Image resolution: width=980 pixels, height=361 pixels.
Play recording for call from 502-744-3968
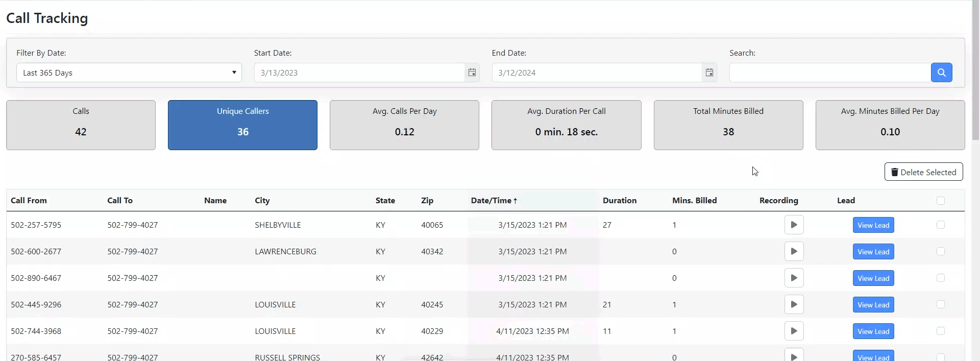tap(794, 331)
